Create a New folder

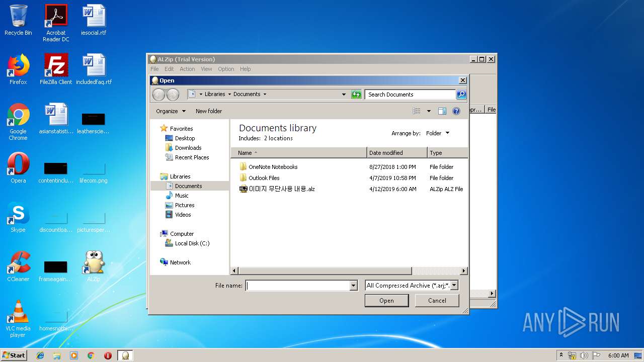coord(209,111)
